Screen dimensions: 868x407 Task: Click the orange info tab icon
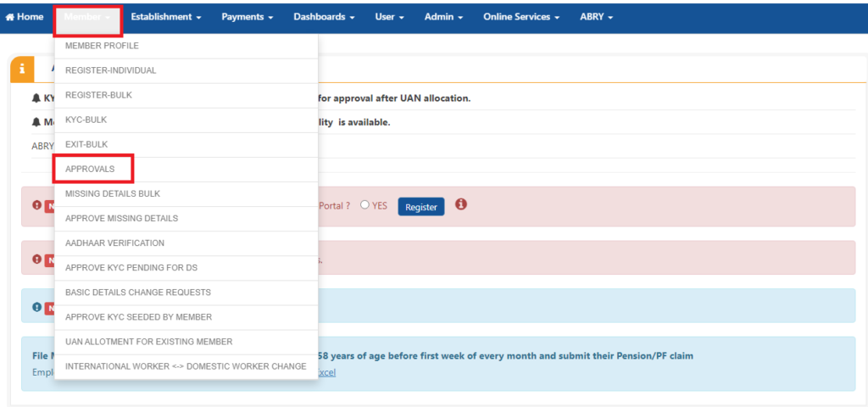(x=22, y=70)
